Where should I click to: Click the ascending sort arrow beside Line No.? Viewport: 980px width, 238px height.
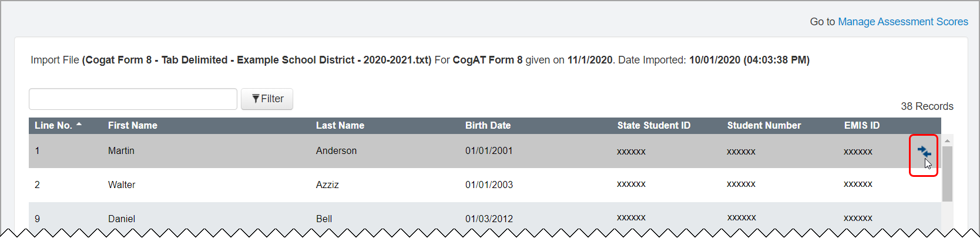(79, 125)
